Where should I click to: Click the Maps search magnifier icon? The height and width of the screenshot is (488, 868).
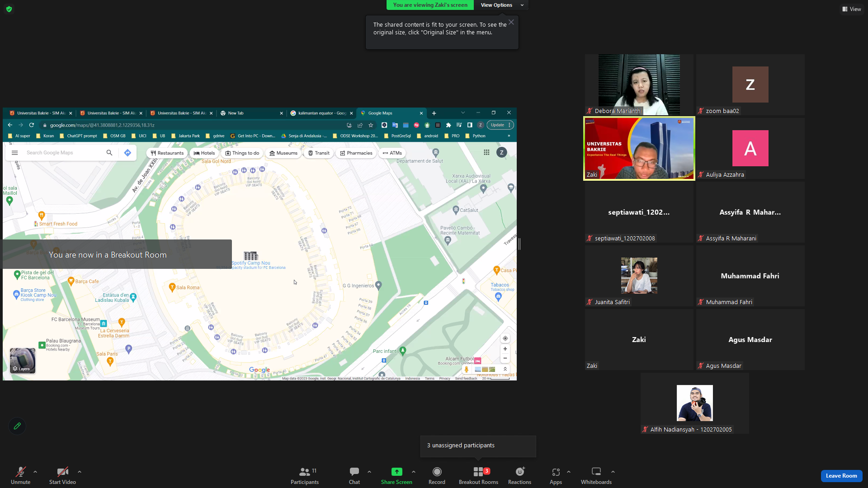(109, 153)
